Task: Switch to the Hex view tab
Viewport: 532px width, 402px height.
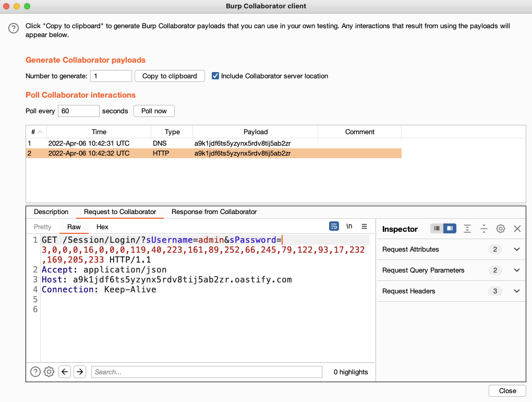Action: point(102,227)
